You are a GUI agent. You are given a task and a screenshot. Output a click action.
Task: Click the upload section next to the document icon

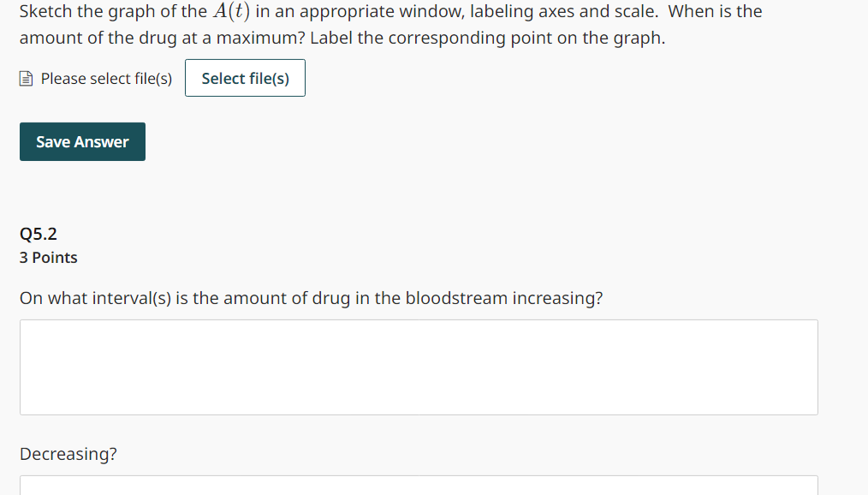pyautogui.click(x=105, y=78)
